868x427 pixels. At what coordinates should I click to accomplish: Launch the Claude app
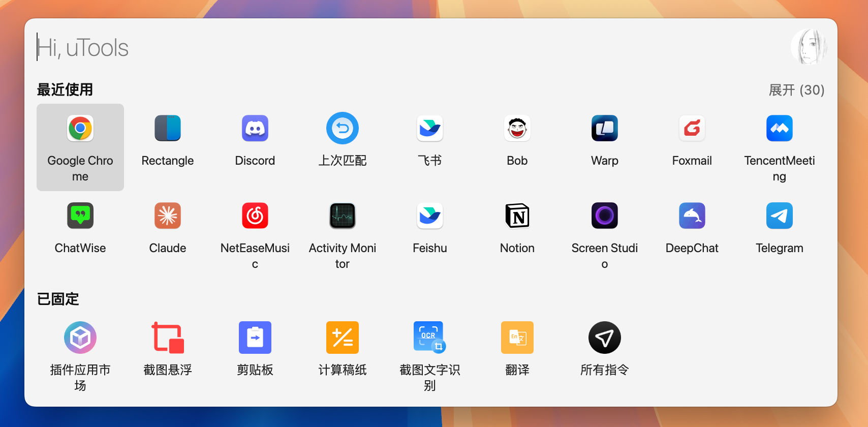point(168,216)
